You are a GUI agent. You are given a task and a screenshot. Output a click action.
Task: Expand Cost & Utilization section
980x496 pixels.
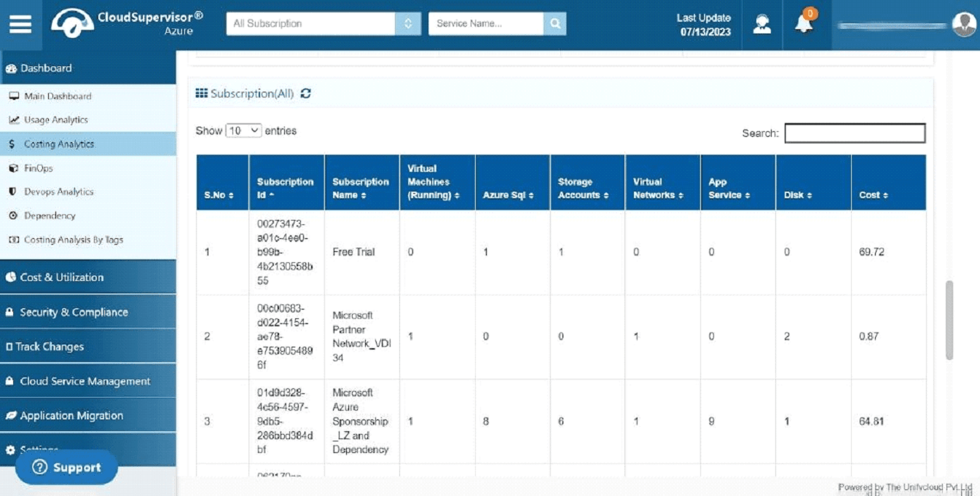pyautogui.click(x=88, y=277)
